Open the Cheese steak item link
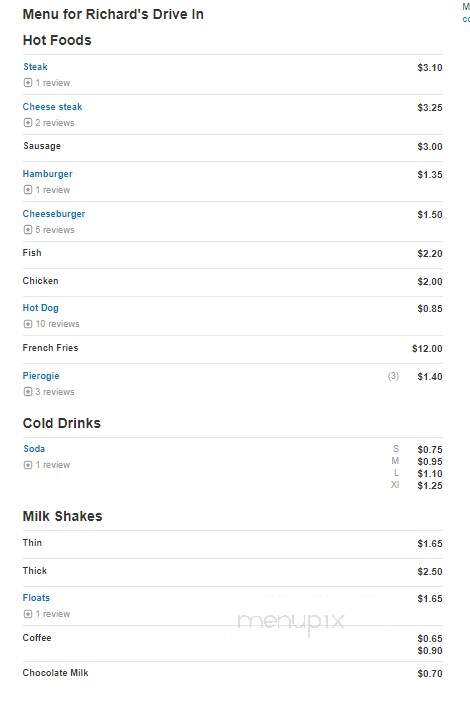Viewport: 470px width, 704px height. click(x=53, y=107)
